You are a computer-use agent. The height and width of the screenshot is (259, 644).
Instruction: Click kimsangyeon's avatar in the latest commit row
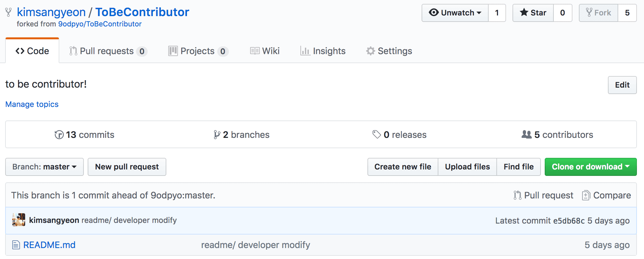pos(19,220)
